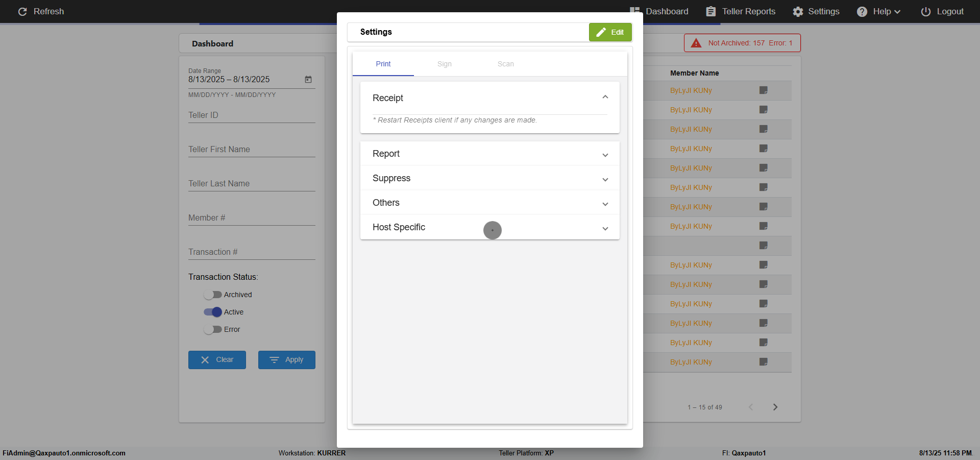Viewport: 980px width, 460px height.
Task: Focus the Teller First Name field
Action: 252,150
